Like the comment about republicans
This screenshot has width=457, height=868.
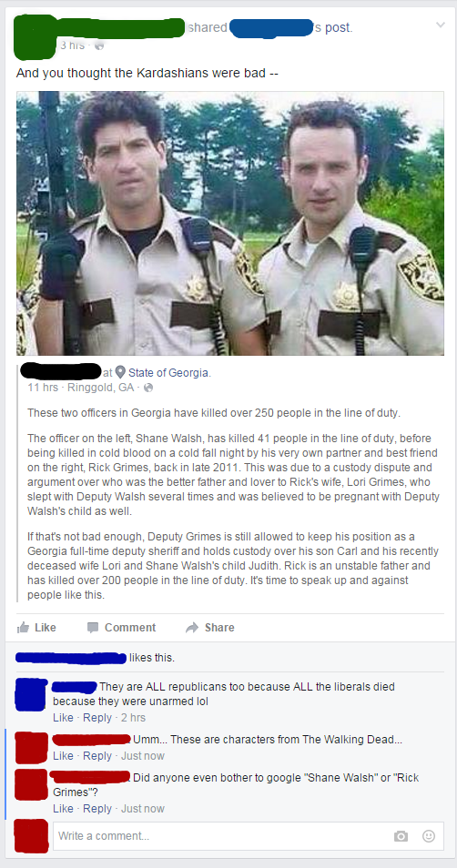pos(63,718)
